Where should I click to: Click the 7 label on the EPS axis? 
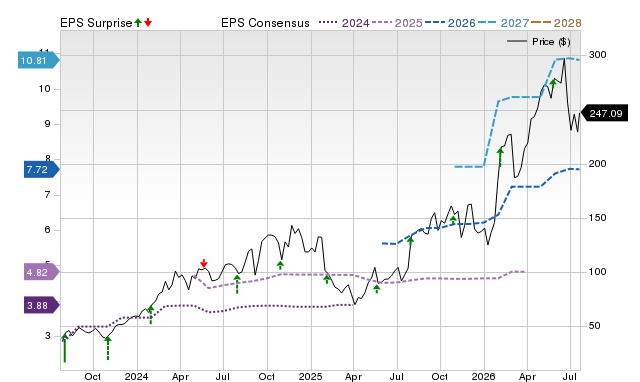click(x=47, y=195)
